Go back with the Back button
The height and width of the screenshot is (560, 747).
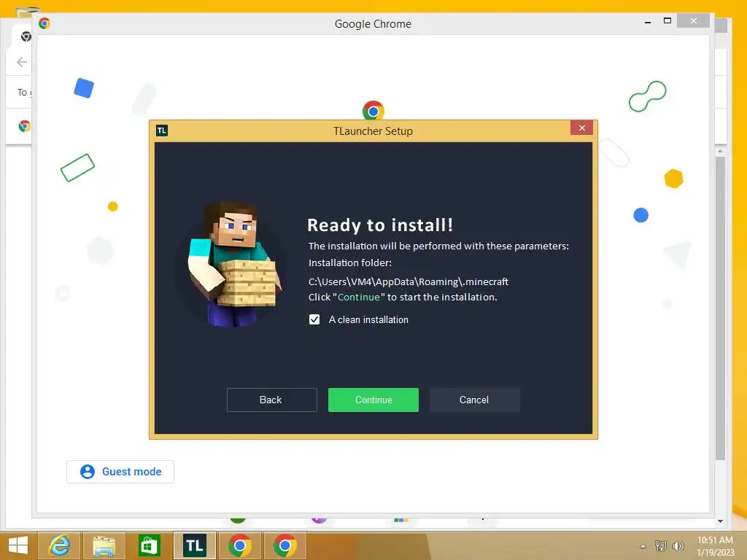tap(271, 400)
